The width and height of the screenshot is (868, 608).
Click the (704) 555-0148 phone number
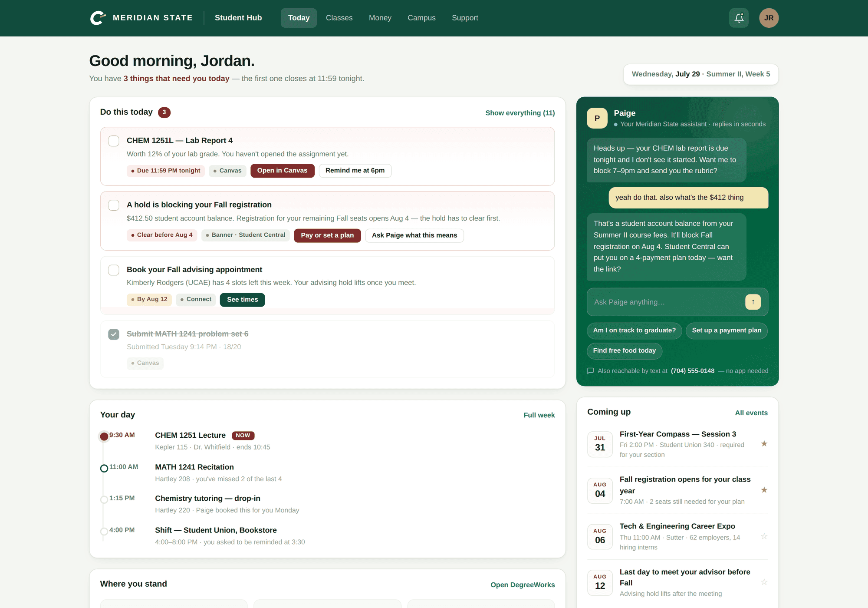692,371
